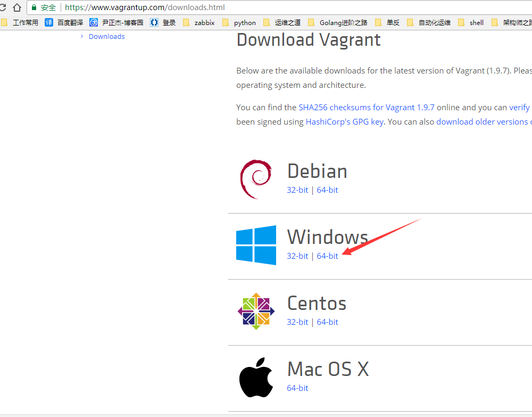Click the 安全 secure label in address bar
Viewport: 532px width, 417px height.
click(x=48, y=7)
